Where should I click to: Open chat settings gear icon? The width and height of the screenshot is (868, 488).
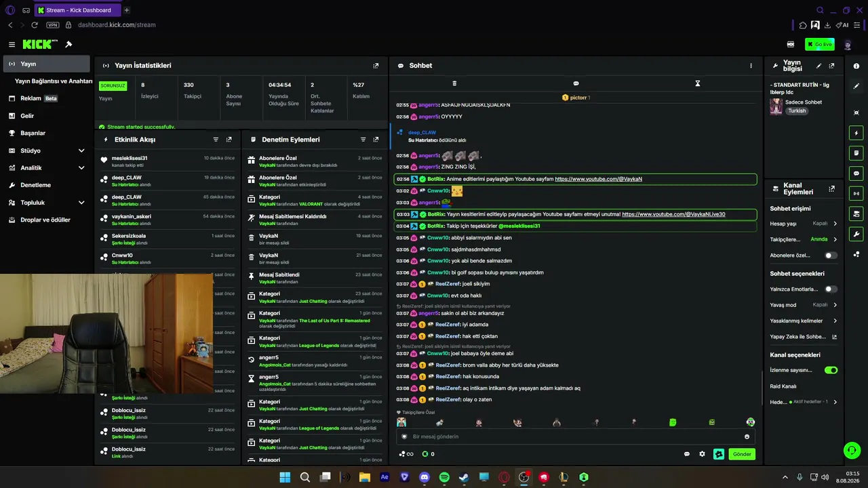(702, 454)
